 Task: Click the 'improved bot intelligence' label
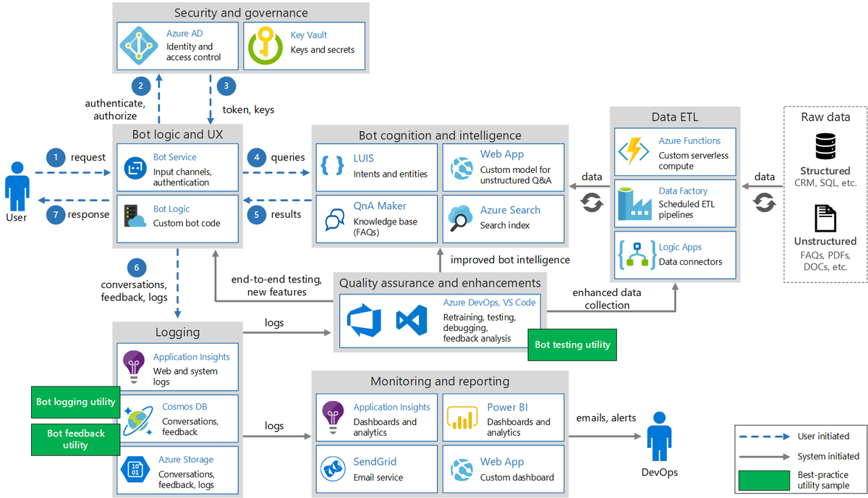pos(510,260)
